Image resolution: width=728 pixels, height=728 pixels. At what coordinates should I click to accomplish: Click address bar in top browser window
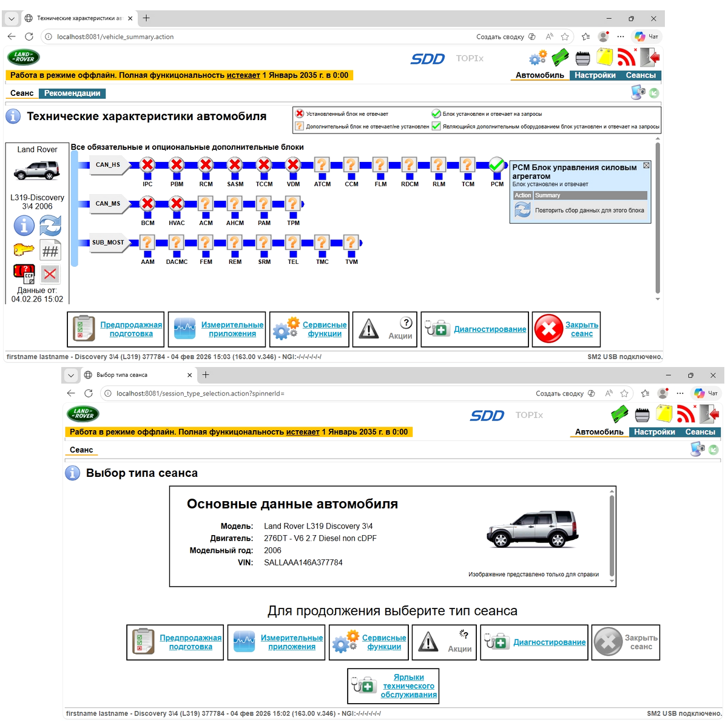pos(255,36)
